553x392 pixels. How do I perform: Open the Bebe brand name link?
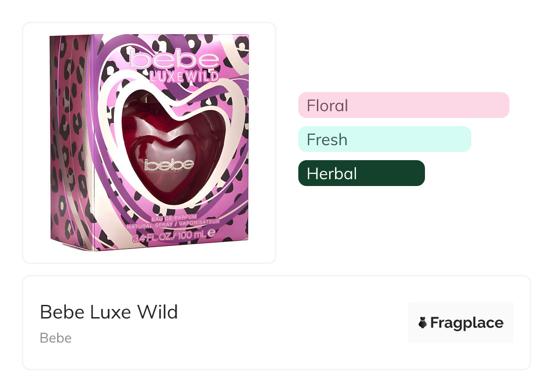pos(56,338)
